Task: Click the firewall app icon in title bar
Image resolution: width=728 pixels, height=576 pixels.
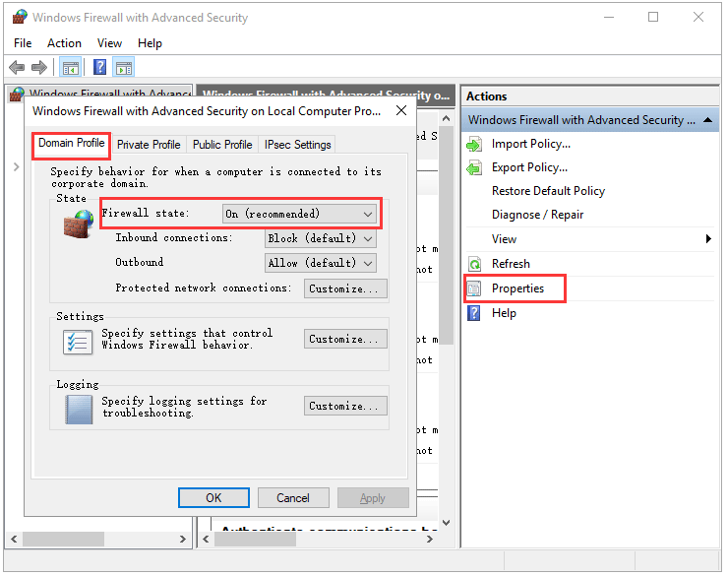Action: [20, 17]
